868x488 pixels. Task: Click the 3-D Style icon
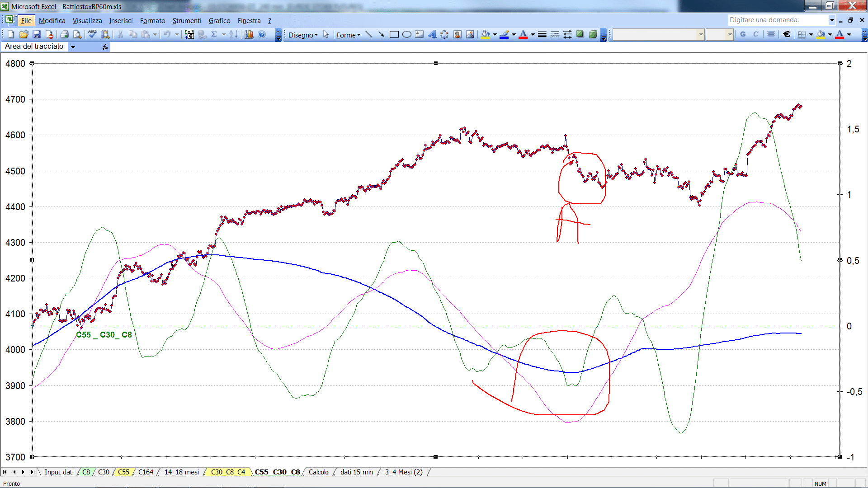pos(593,34)
